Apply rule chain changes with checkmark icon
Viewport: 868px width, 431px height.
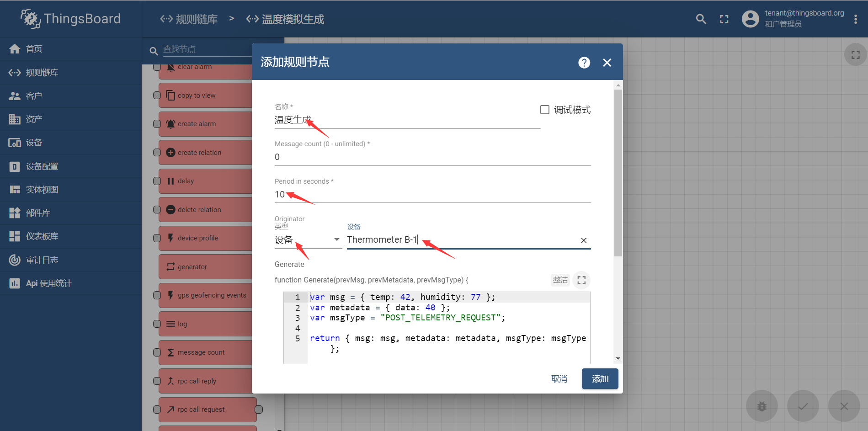coord(803,406)
